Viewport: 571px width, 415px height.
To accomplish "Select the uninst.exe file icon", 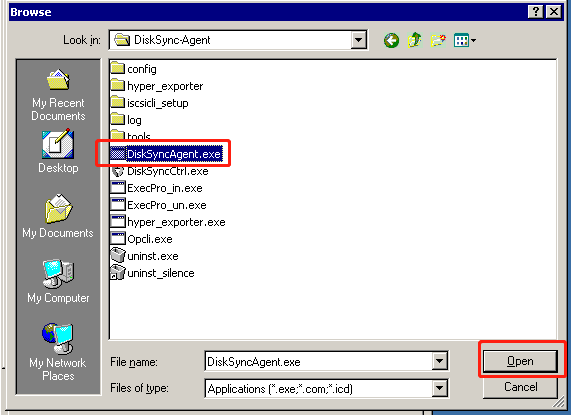I will click(118, 256).
